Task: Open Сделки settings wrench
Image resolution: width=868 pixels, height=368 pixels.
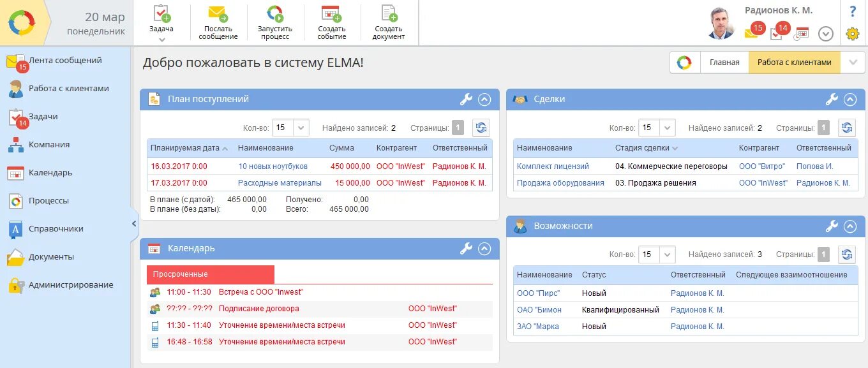Action: pos(832,99)
